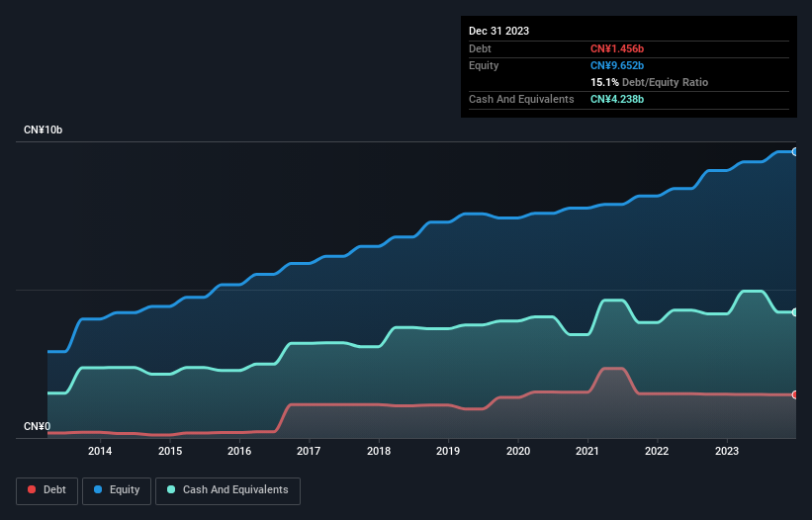Click the Cash endpoint marker on chart
The width and height of the screenshot is (812, 520).
click(x=795, y=312)
